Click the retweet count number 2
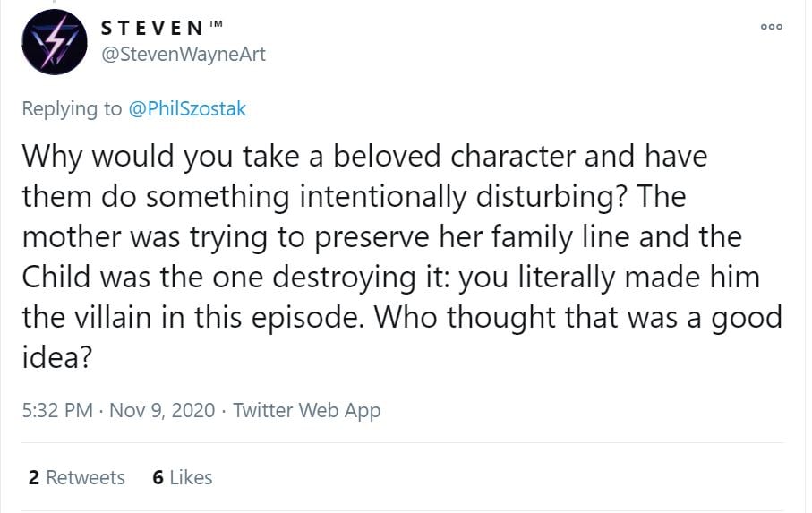The image size is (812, 513). [x=33, y=477]
